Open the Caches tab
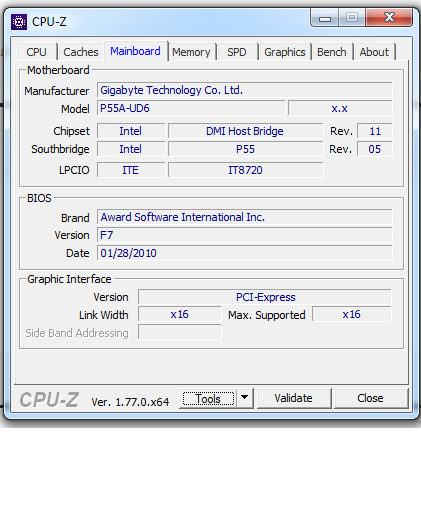This screenshot has width=421, height=524. click(81, 52)
